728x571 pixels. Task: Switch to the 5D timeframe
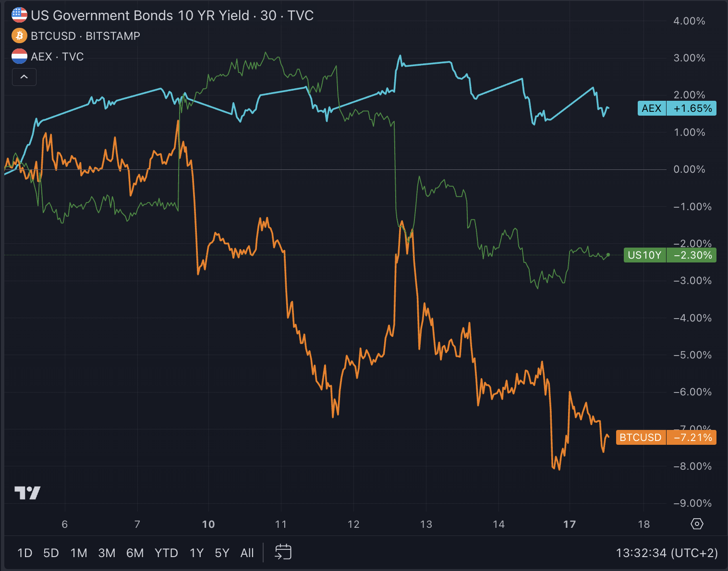click(50, 552)
